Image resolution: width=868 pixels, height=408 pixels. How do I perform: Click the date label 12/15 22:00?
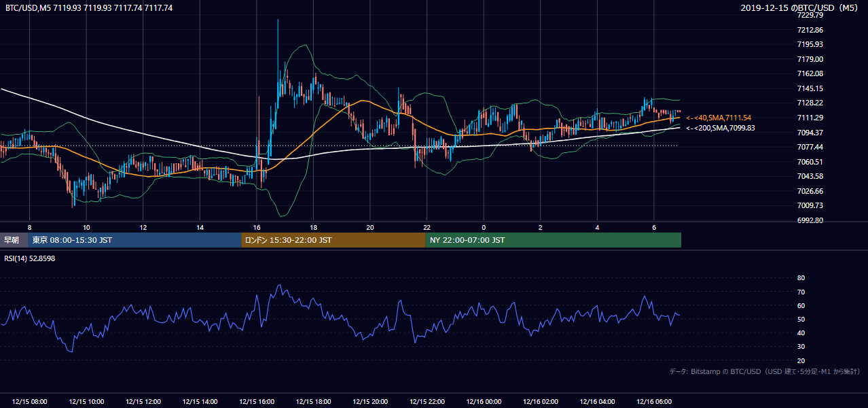coord(427,402)
